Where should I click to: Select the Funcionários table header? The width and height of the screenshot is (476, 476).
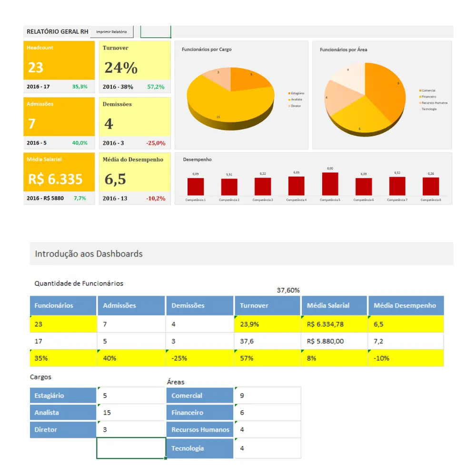tap(63, 306)
